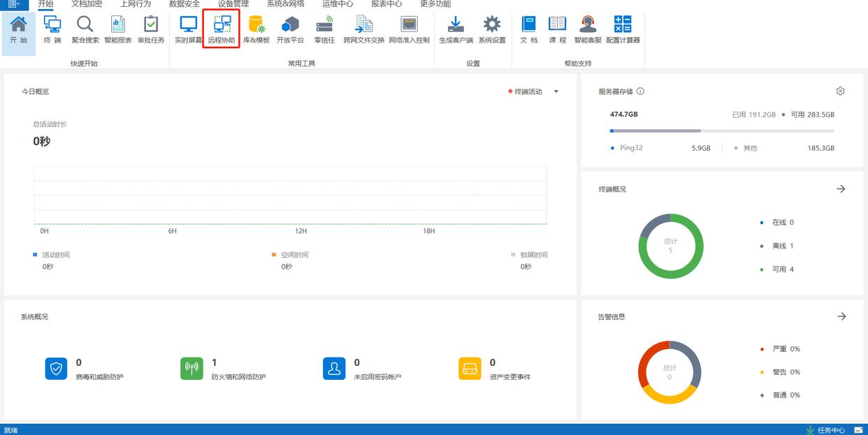
Task: Expand 终端概况 details with arrow
Action: point(841,189)
